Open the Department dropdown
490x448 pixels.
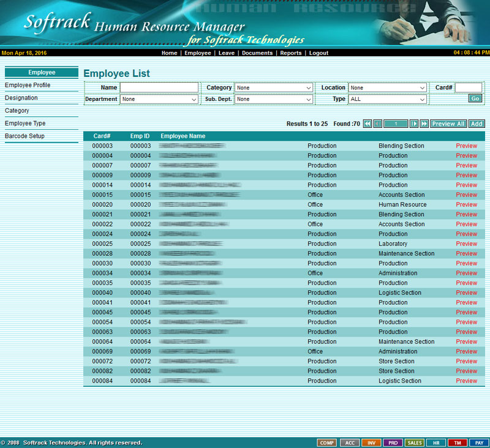pyautogui.click(x=159, y=99)
